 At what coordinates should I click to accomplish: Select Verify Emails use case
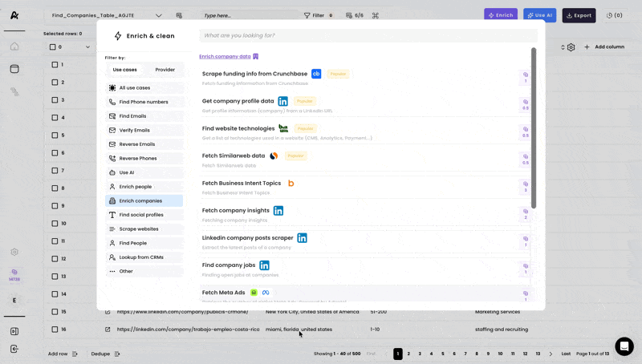144,130
